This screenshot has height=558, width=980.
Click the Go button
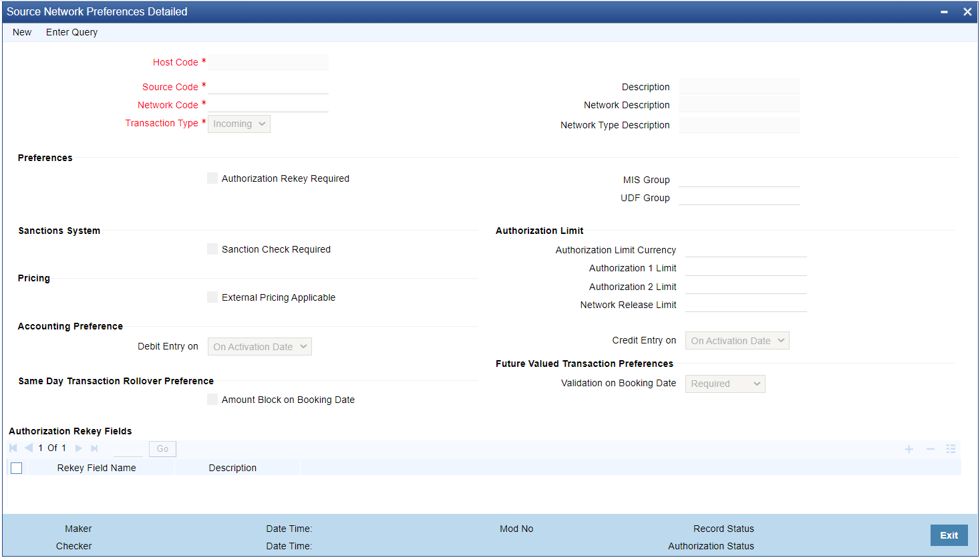[162, 449]
